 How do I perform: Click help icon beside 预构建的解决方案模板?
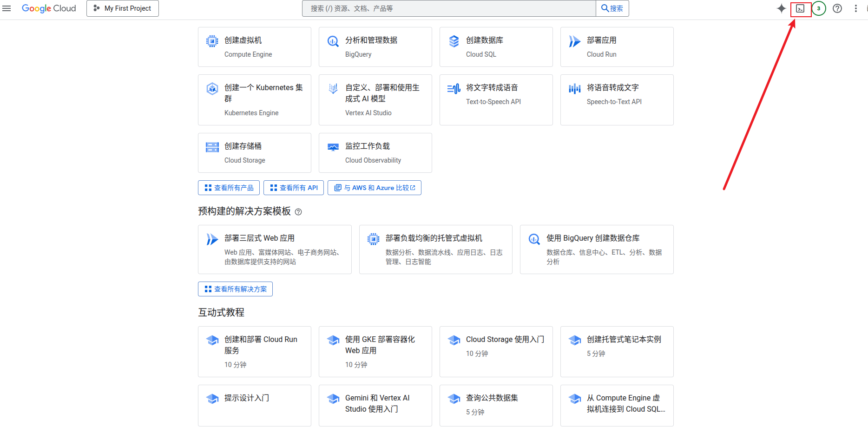(x=298, y=212)
